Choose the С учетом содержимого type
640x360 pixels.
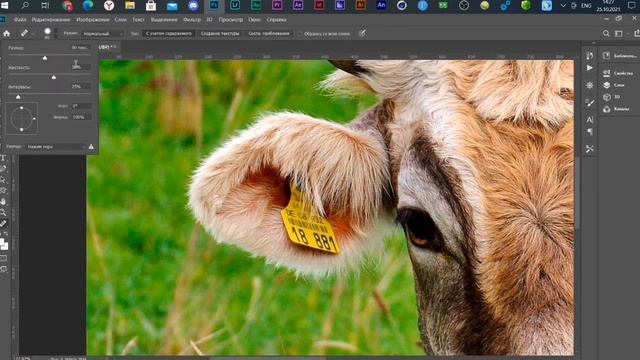[x=169, y=33]
